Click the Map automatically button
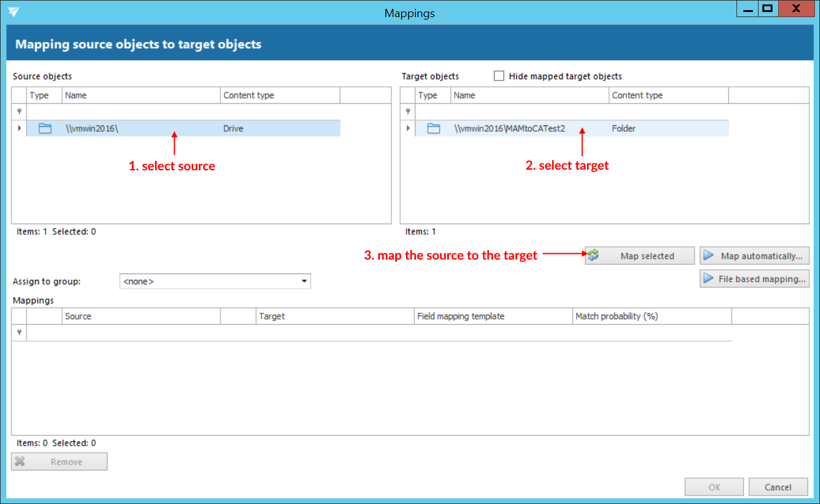Image resolution: width=820 pixels, height=504 pixels. tap(754, 256)
